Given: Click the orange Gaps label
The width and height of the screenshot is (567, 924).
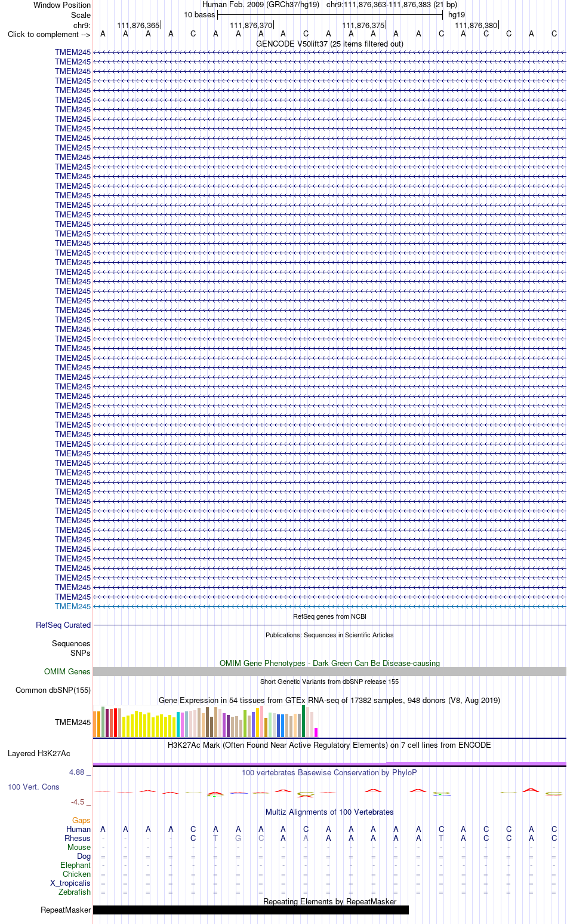Looking at the screenshot, I should point(81,820).
